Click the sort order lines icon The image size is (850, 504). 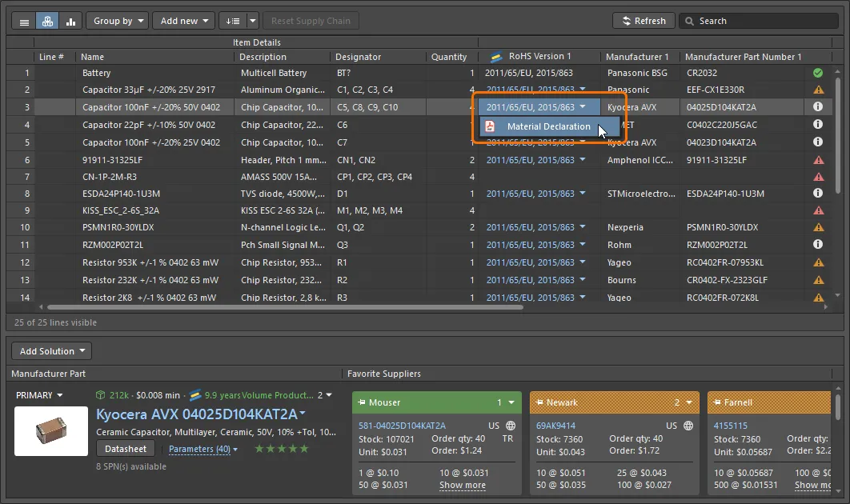[x=232, y=21]
